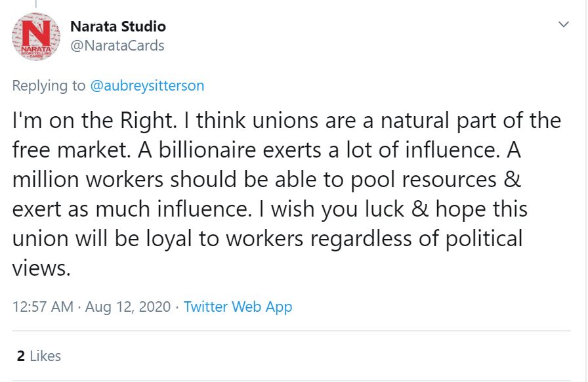Open the Narata Studio profile avatar
This screenshot has width=588, height=382.
36,37
